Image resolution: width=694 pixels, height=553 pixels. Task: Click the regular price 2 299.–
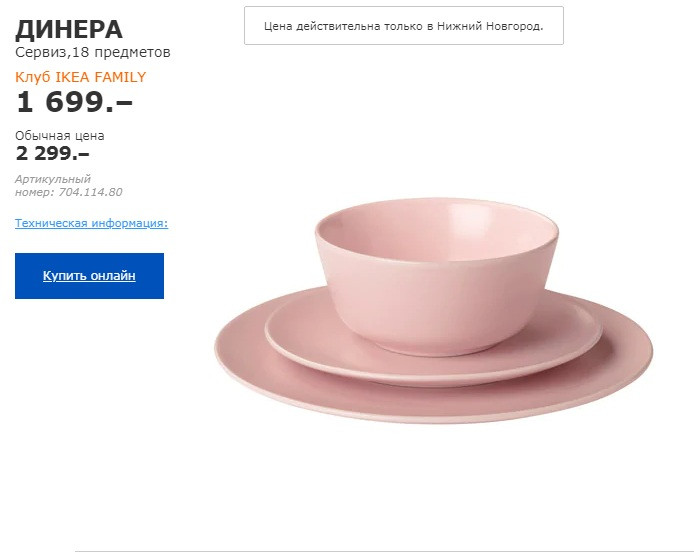[53, 153]
